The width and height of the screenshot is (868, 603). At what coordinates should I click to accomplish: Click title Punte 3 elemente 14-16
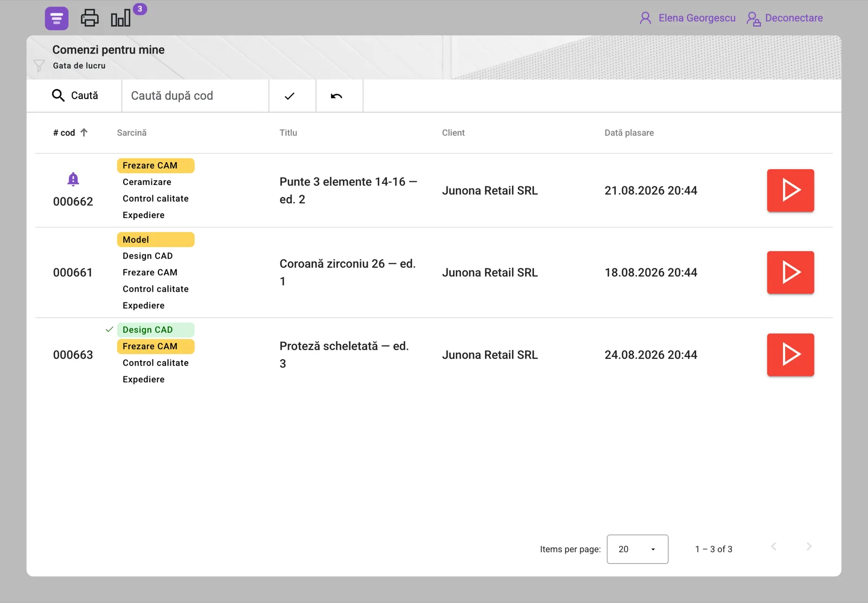(x=348, y=190)
